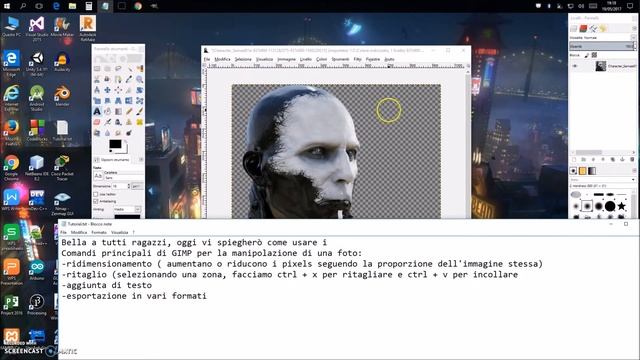Screen dimensions: 640x360
Task: Select the Ellipse Select tool
Action: point(107,68)
